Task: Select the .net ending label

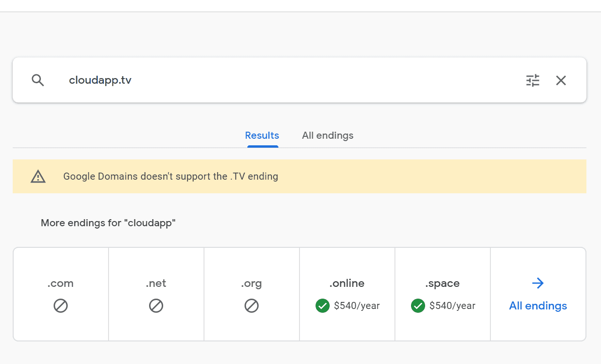Action: pos(156,284)
